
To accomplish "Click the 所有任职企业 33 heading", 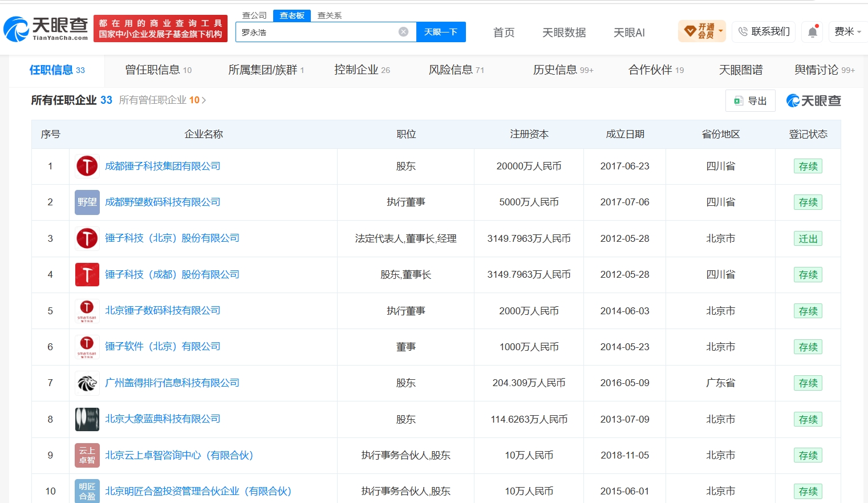I will [x=71, y=100].
